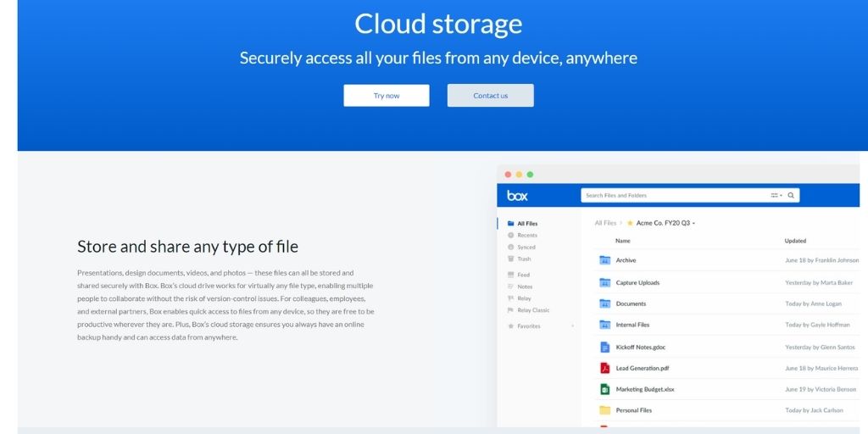Viewport: 868px width, 434px height.
Task: Click 'Store and share any type of file' heading
Action: pos(187,247)
